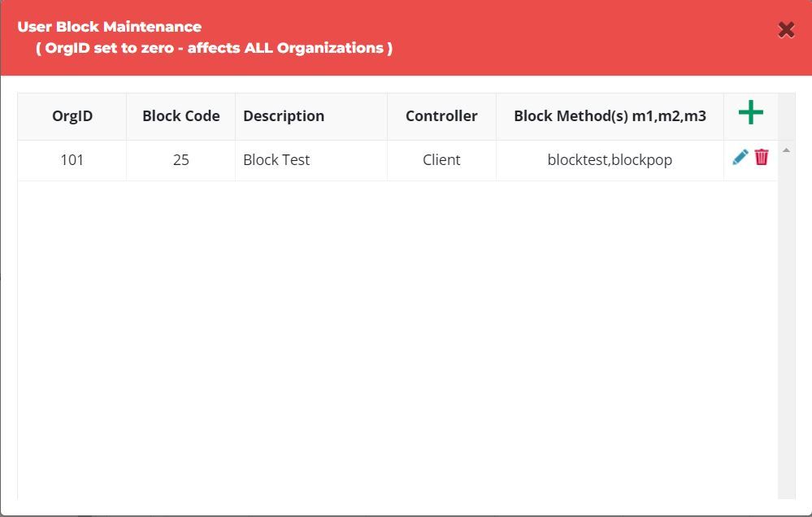Click the Controller column header

[441, 116]
